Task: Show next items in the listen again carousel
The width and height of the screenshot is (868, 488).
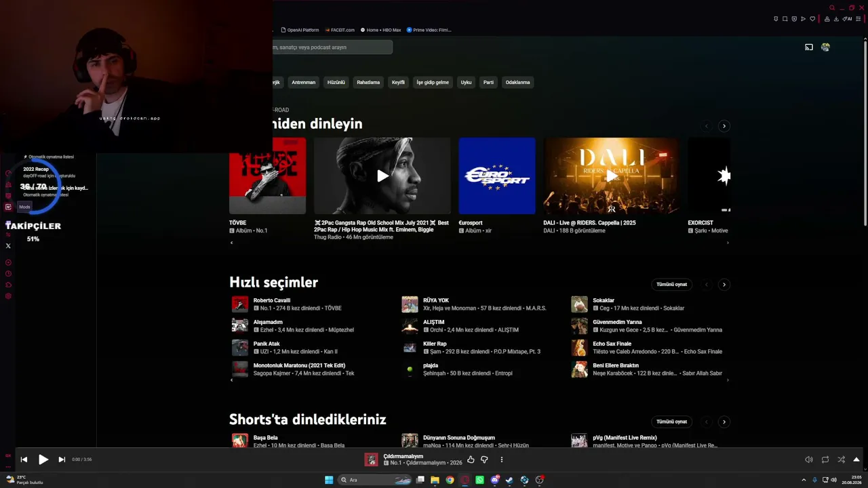Action: pyautogui.click(x=724, y=126)
